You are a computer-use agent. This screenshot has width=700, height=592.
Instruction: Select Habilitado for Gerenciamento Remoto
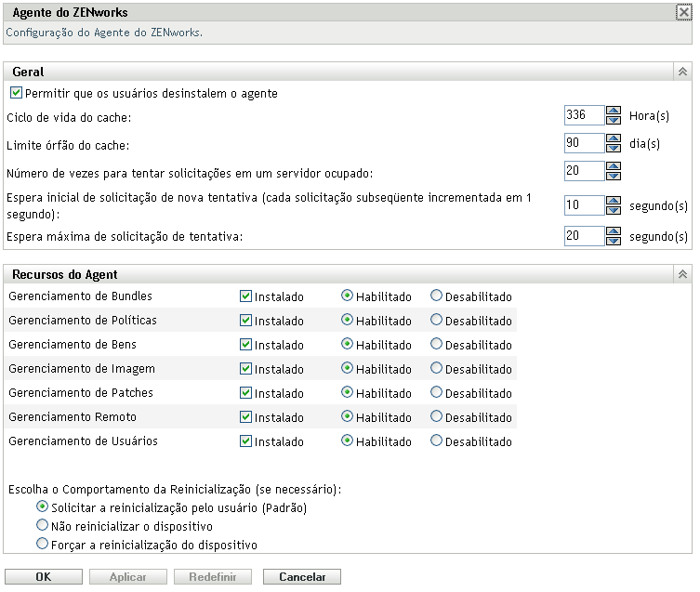click(x=347, y=416)
